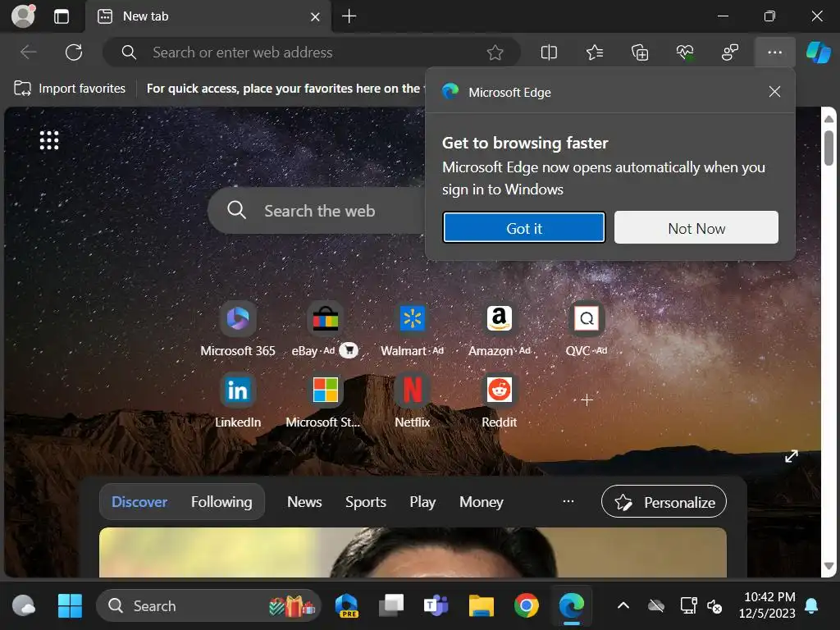Screen dimensions: 840x630
Task: Click Import favorites
Action: coord(70,89)
